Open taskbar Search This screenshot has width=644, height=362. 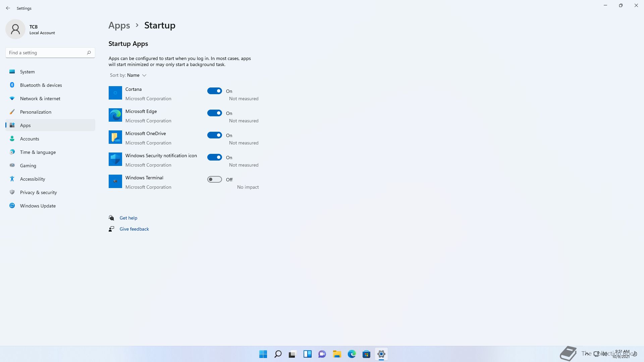click(278, 354)
